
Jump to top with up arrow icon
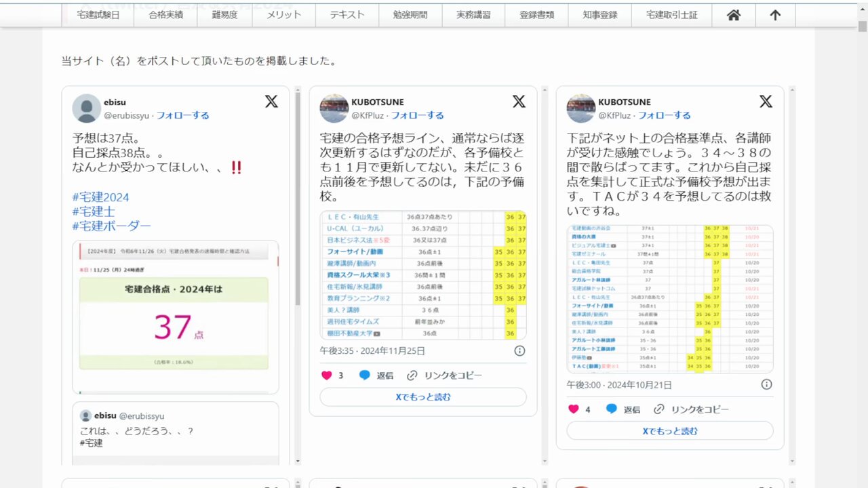[775, 15]
